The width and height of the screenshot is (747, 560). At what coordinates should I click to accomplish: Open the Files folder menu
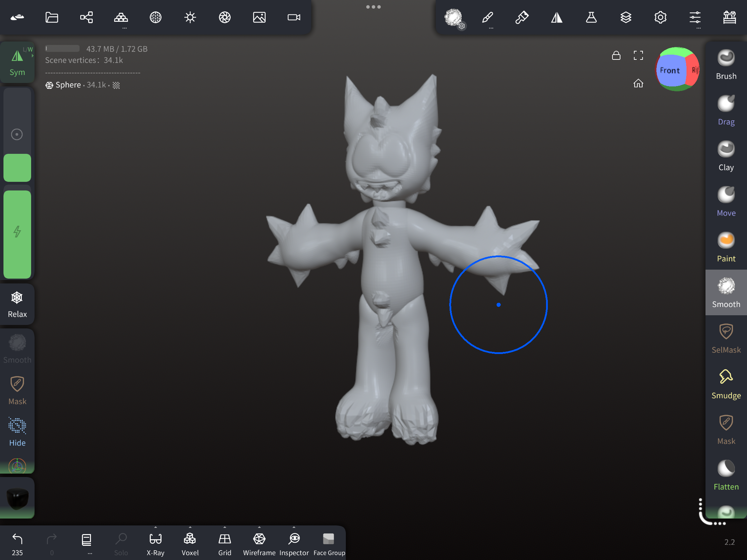tap(52, 17)
